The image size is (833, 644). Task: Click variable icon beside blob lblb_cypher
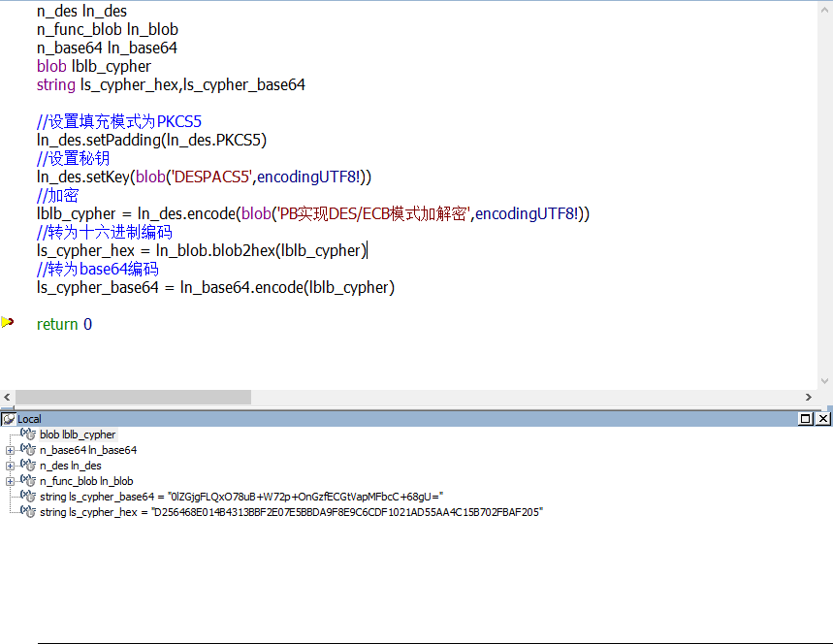point(28,435)
